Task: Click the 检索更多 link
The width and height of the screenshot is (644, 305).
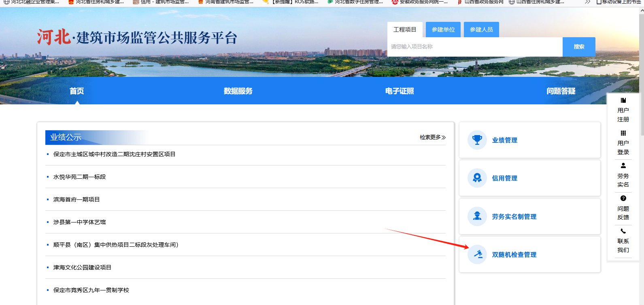Action: tap(433, 138)
